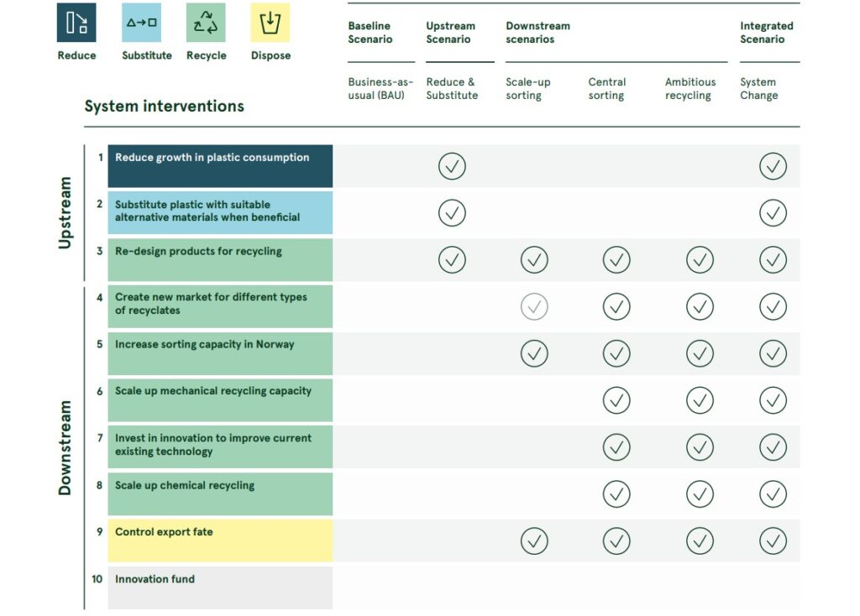Select the Baseline Scenario column header
Viewport: 860px width, 616px height.
pos(370,33)
